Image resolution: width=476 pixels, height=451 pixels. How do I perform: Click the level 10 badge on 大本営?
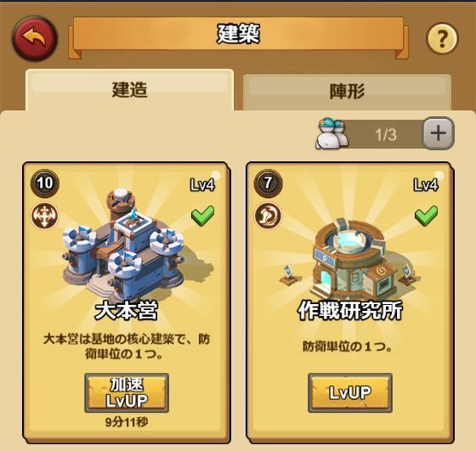tap(45, 183)
